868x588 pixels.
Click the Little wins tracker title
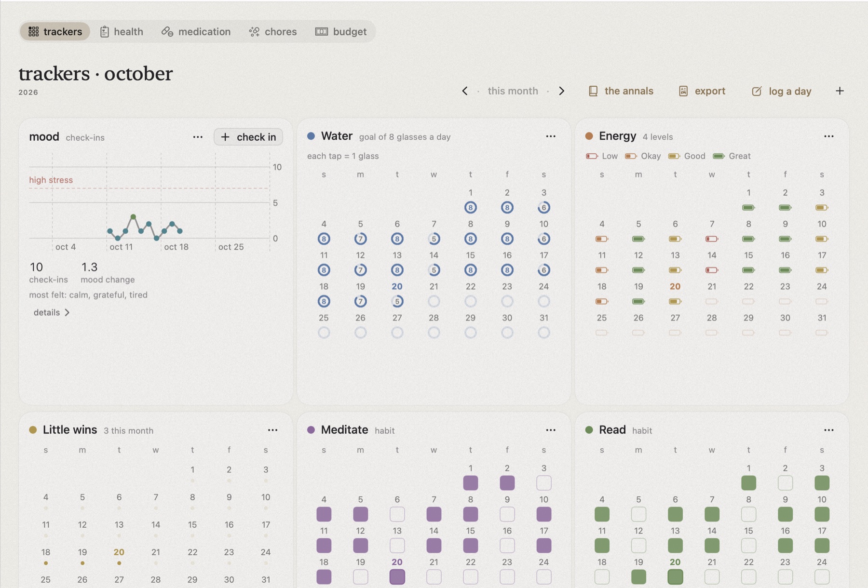point(70,429)
